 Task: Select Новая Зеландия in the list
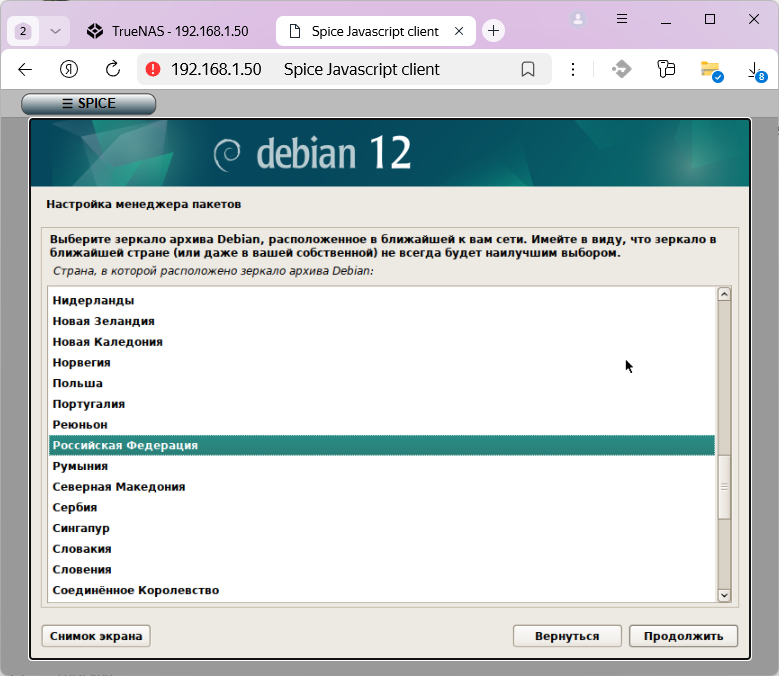pos(382,321)
